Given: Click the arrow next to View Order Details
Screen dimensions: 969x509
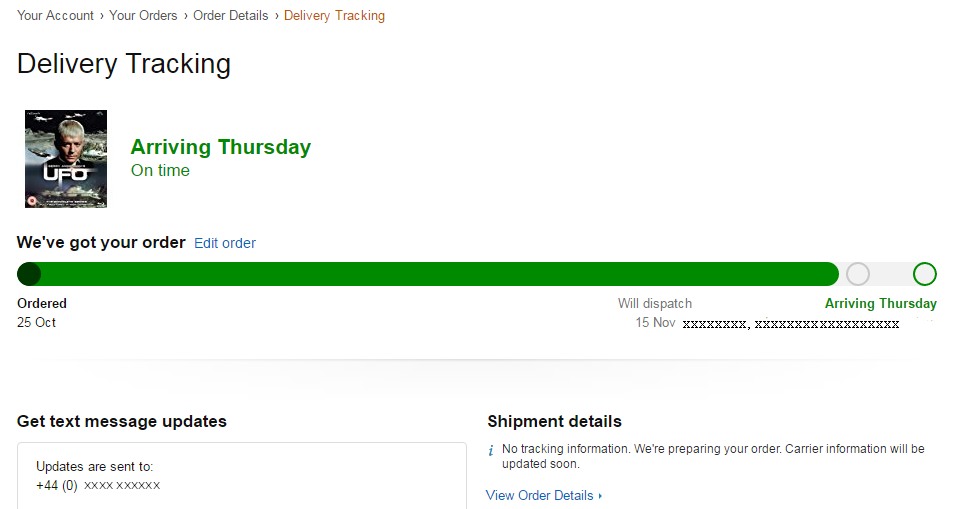Looking at the screenshot, I should [x=600, y=496].
